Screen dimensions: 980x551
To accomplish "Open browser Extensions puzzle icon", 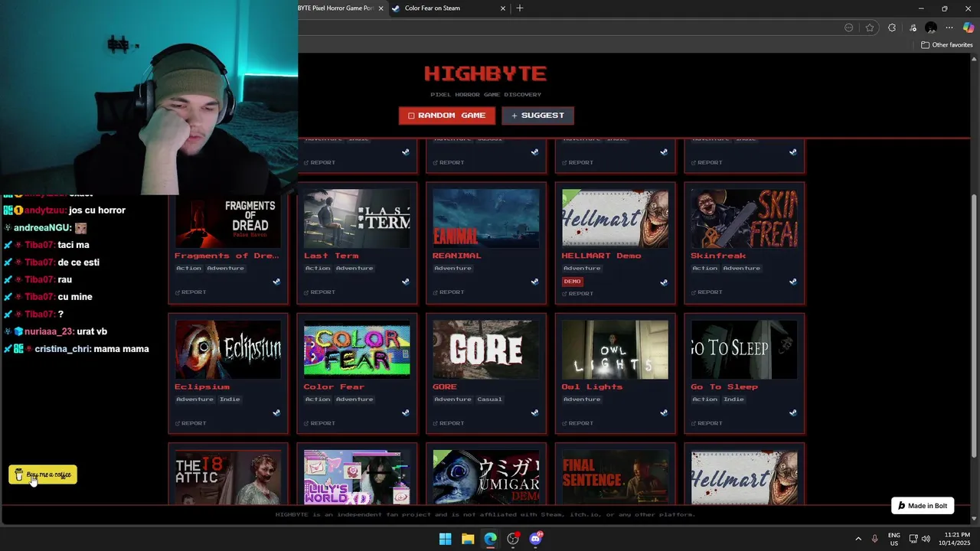I will tap(892, 28).
